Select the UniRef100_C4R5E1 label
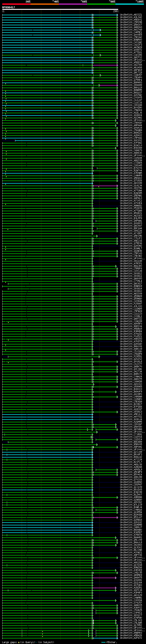 click(131, 32)
